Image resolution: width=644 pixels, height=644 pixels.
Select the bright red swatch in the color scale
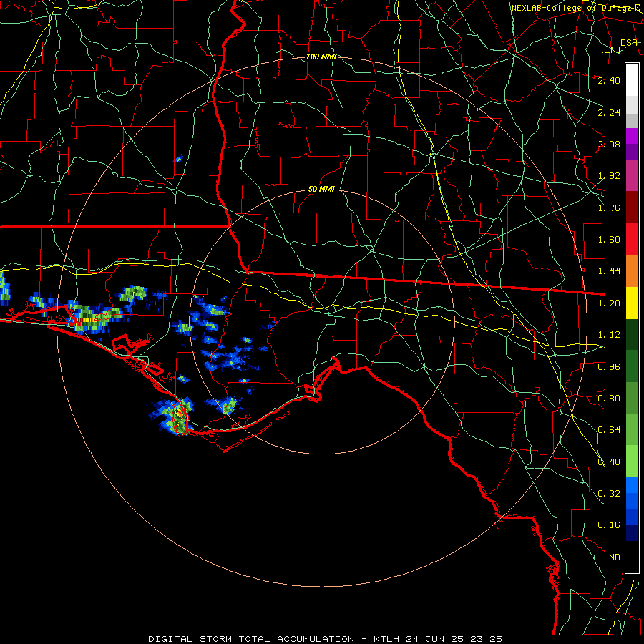click(632, 240)
